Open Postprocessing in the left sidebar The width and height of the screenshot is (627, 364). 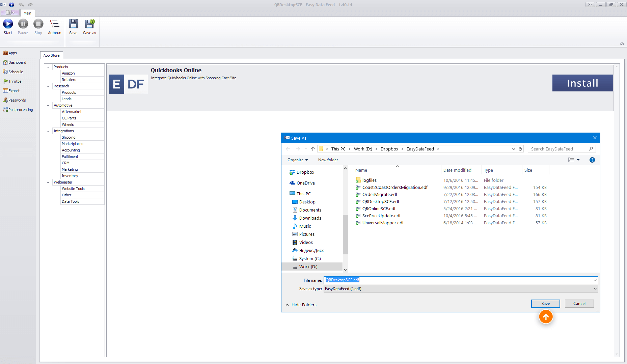(18, 110)
